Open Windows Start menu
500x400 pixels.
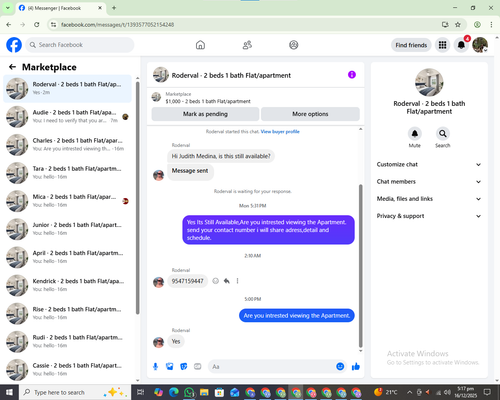pyautogui.click(x=9, y=392)
